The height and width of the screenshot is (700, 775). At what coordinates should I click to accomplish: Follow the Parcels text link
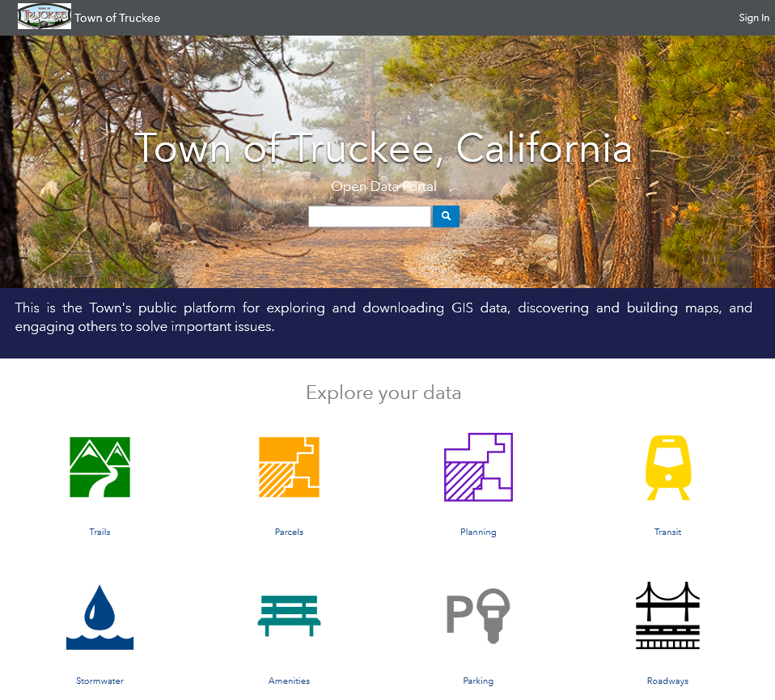[289, 532]
